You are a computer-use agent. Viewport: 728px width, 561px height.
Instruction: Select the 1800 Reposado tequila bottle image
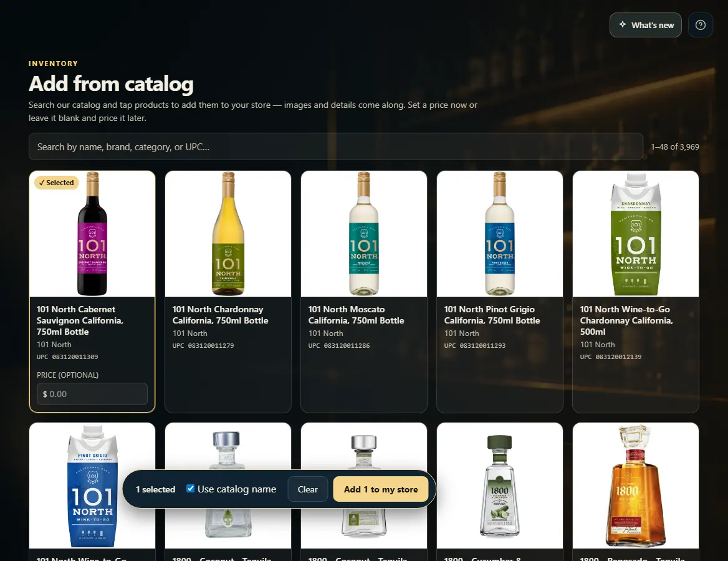636,486
